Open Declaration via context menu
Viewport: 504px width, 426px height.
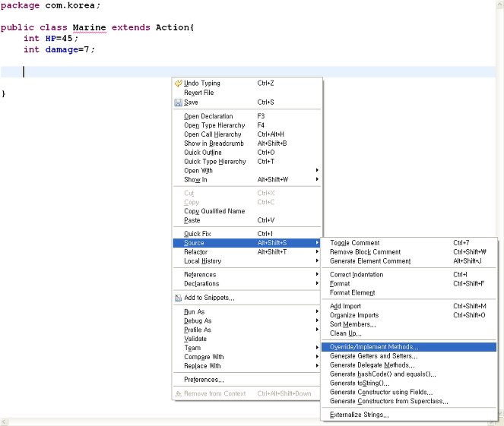tap(247, 116)
